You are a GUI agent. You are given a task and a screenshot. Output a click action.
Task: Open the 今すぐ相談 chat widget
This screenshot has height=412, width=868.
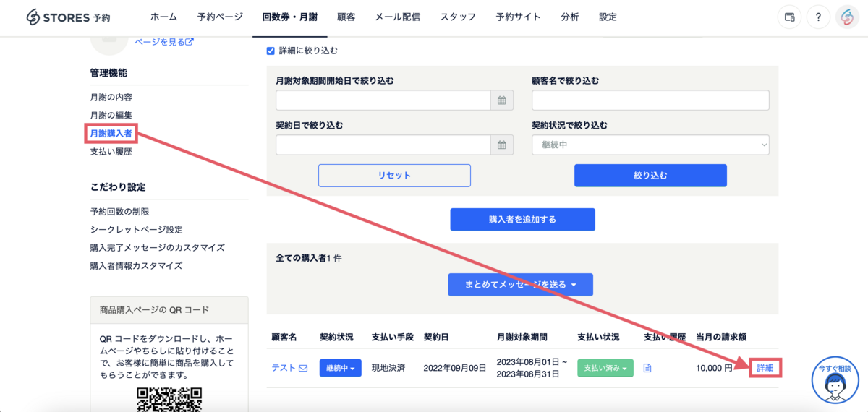[x=835, y=379]
